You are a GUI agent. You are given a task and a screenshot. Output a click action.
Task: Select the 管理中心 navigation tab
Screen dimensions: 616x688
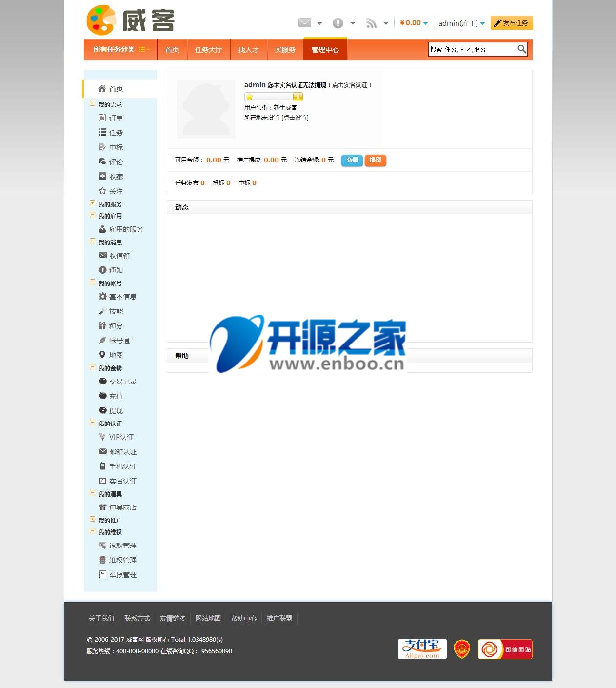[325, 49]
